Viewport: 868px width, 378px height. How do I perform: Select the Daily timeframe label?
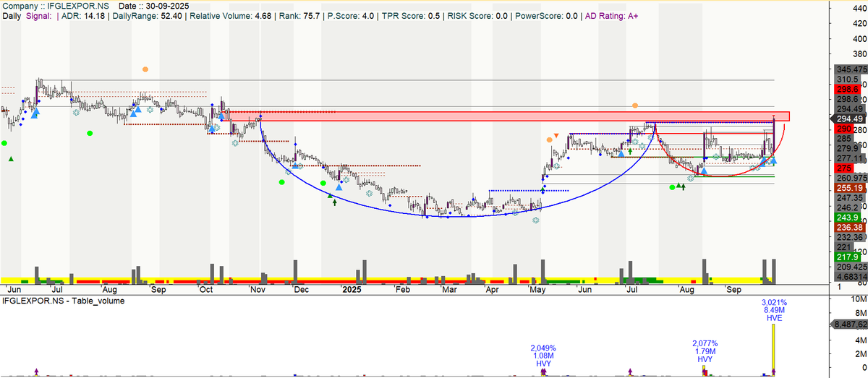11,14
